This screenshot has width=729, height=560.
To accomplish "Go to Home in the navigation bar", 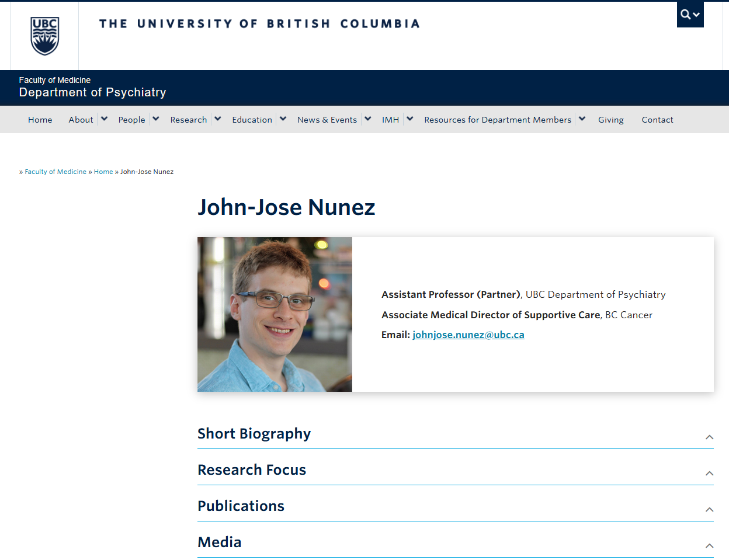I will pos(40,120).
